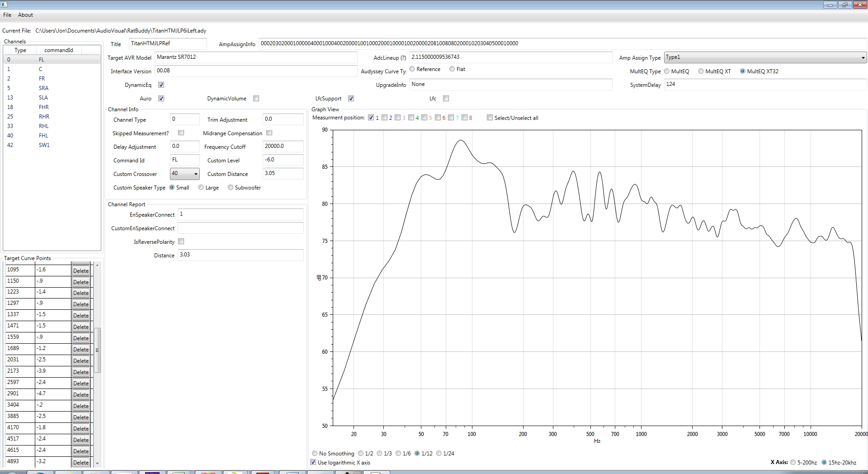Image resolution: width=868 pixels, height=474 pixels.
Task: Delete the 2901 target curve point
Action: (81, 394)
